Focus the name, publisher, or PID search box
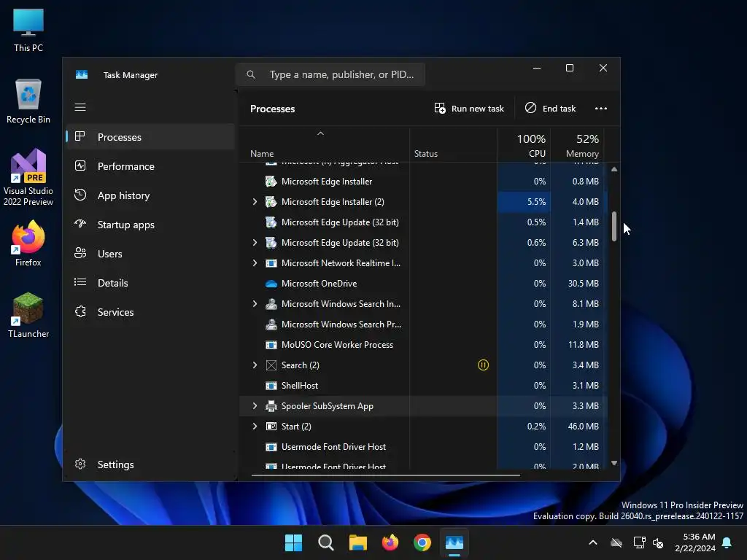 pyautogui.click(x=330, y=75)
